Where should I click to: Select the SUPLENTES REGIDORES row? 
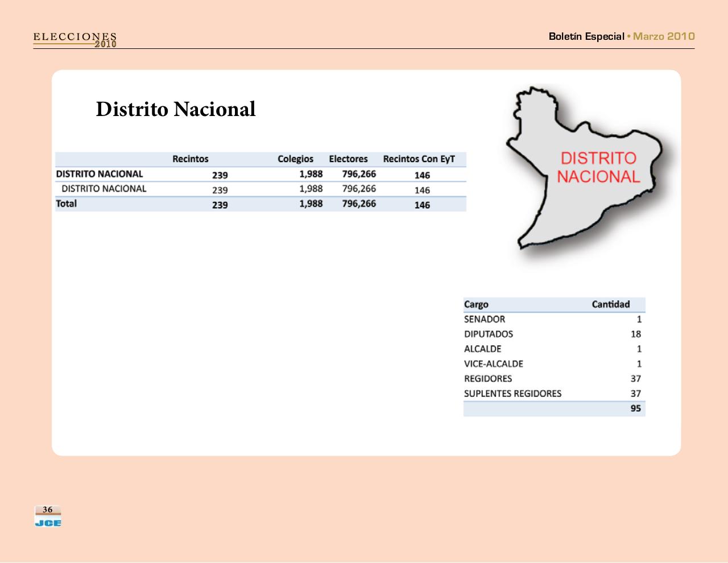pyautogui.click(x=513, y=394)
